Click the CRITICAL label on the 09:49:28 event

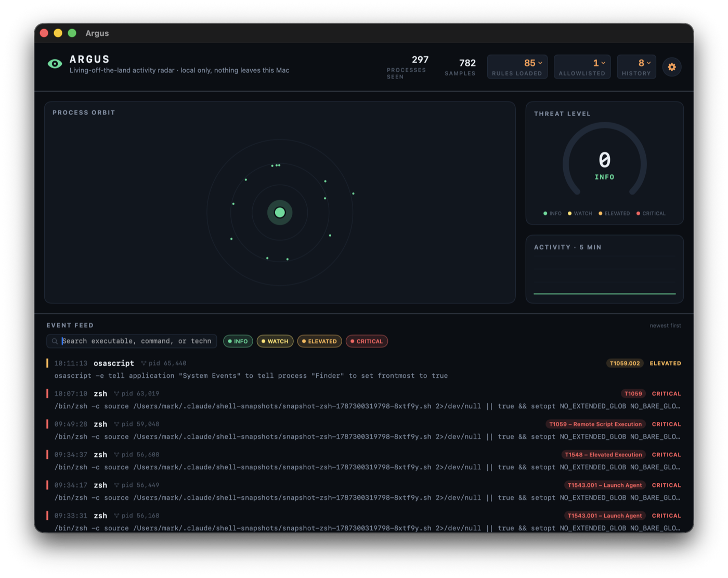pyautogui.click(x=666, y=424)
